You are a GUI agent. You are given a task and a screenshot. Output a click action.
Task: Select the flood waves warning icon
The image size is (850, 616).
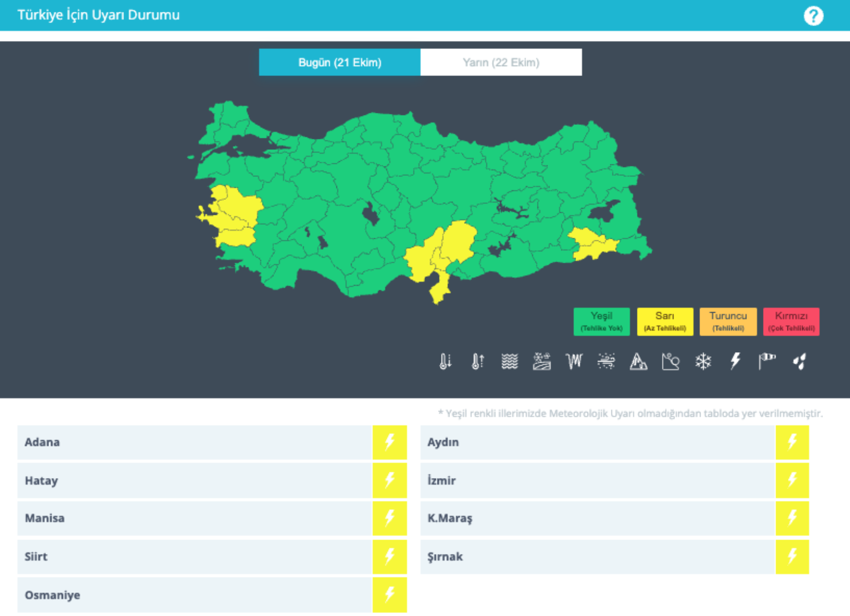(509, 361)
